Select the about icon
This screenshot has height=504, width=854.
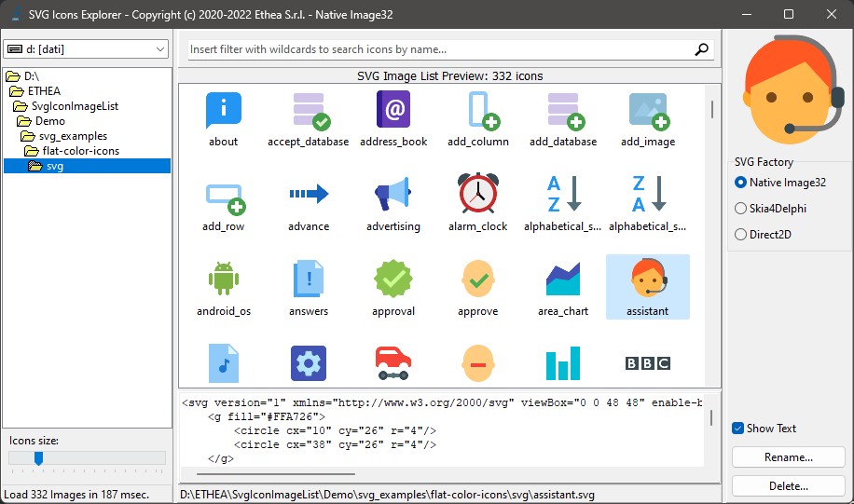tap(224, 111)
